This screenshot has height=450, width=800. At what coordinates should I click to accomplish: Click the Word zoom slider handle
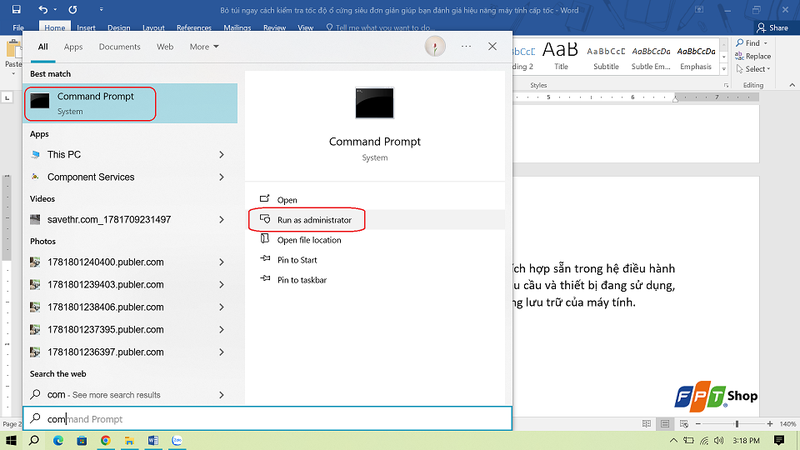point(737,423)
